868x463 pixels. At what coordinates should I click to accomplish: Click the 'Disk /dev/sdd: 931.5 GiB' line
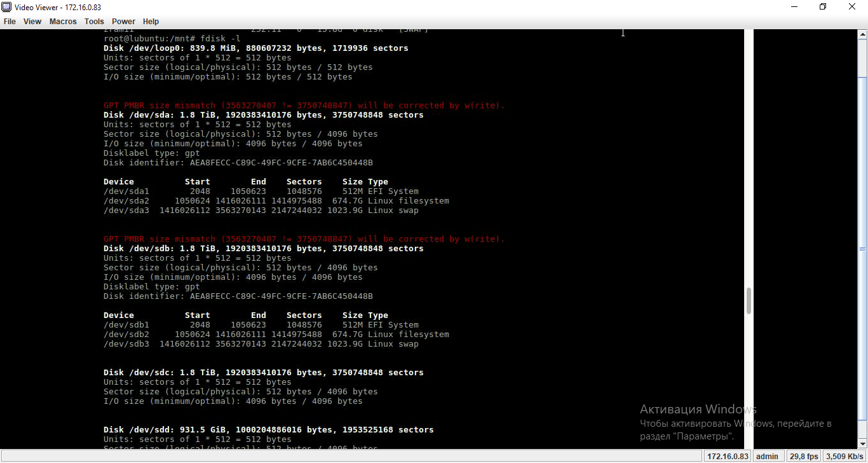click(269, 430)
